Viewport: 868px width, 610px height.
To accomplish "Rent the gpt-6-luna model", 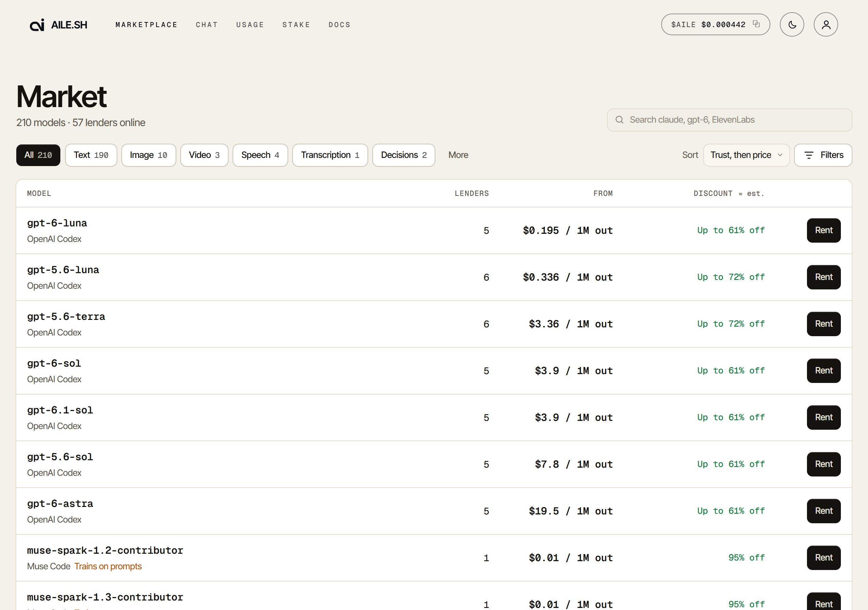I will click(x=823, y=230).
